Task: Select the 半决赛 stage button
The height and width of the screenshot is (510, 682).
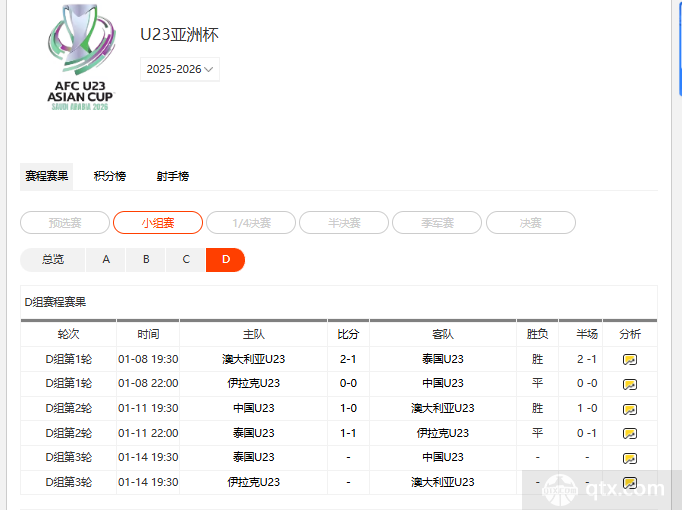Action: [344, 223]
